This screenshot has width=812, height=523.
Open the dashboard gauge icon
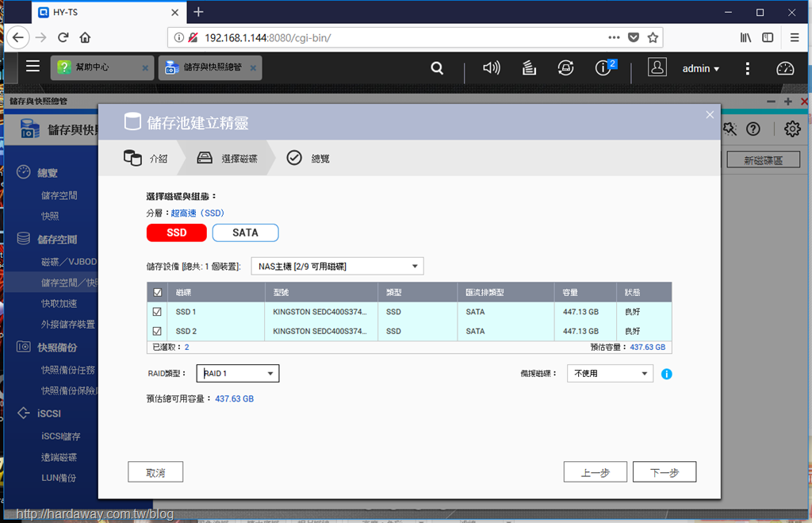coord(785,68)
